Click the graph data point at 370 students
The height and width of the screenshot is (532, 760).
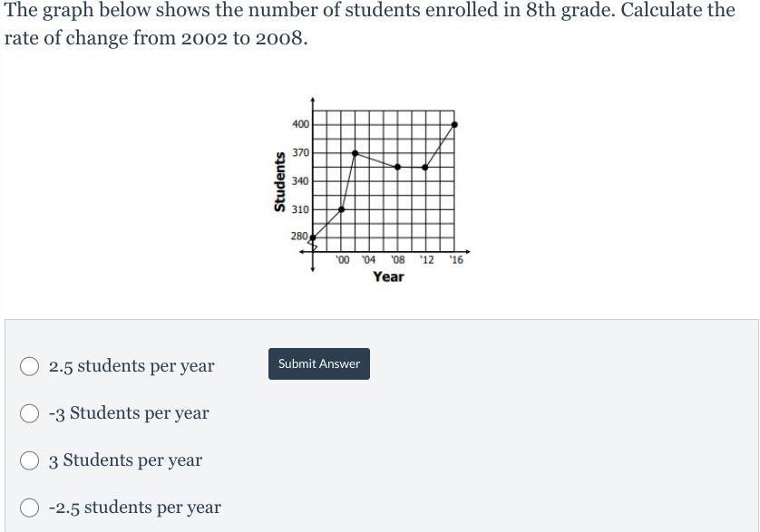tap(355, 153)
